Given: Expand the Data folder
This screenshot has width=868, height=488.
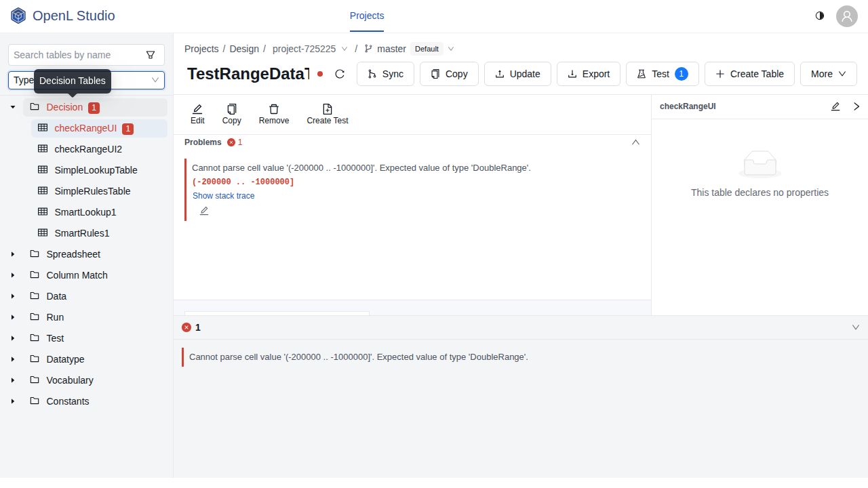Looking at the screenshot, I should 13,296.
